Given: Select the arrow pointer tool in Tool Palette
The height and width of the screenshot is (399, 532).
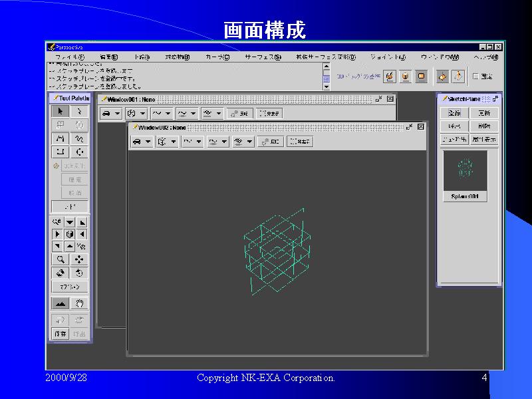Looking at the screenshot, I should pos(61,112).
